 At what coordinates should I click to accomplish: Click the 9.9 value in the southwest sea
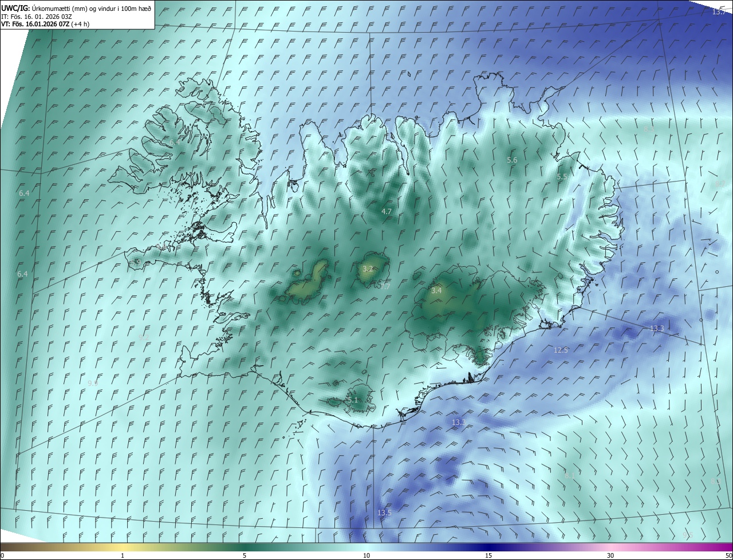click(x=93, y=382)
